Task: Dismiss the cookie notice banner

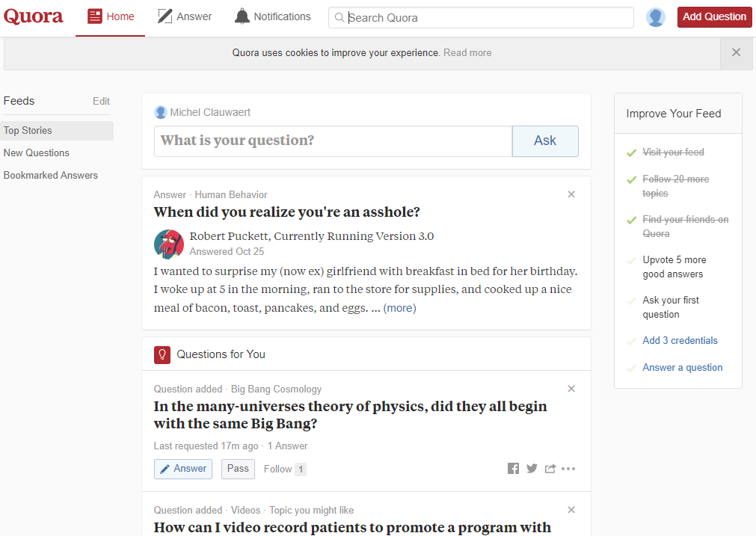Action: click(x=736, y=52)
